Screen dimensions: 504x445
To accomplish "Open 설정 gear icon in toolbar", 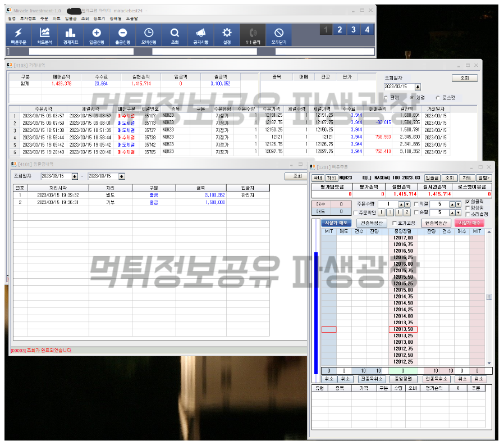I will (227, 35).
